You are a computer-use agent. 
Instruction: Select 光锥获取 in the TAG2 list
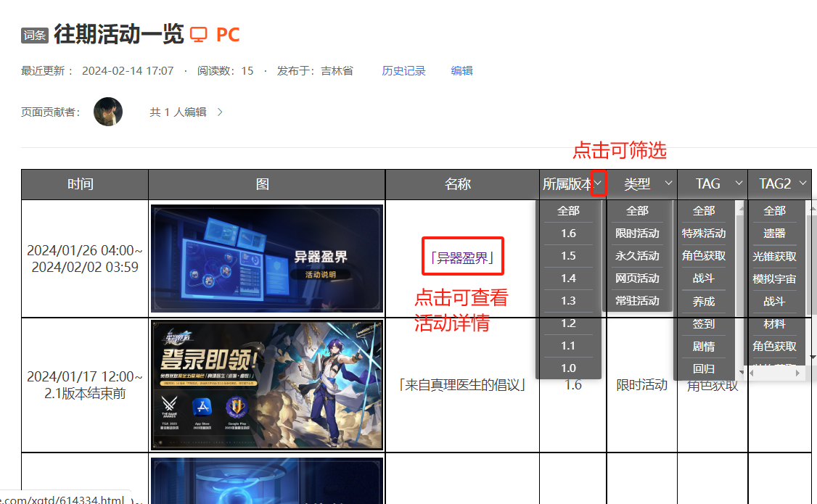[x=774, y=256]
